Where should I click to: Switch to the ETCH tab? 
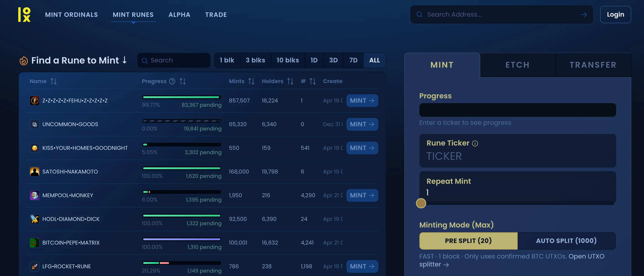pos(517,65)
